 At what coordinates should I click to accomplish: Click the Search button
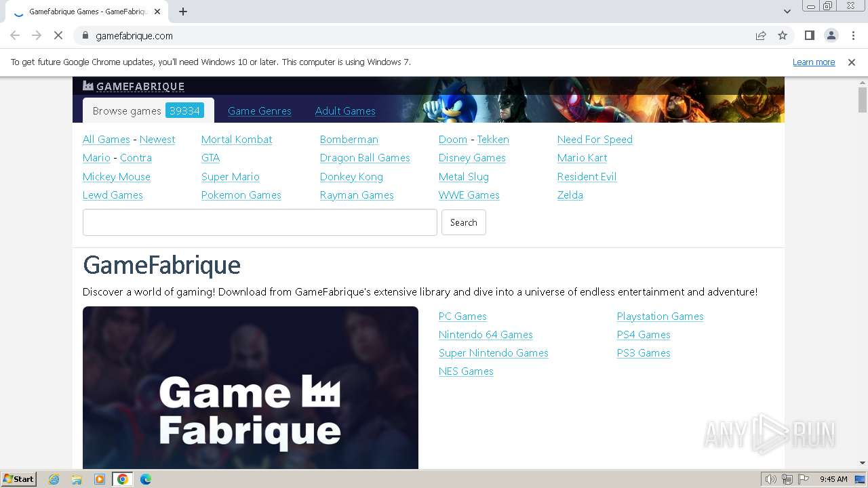(x=464, y=222)
